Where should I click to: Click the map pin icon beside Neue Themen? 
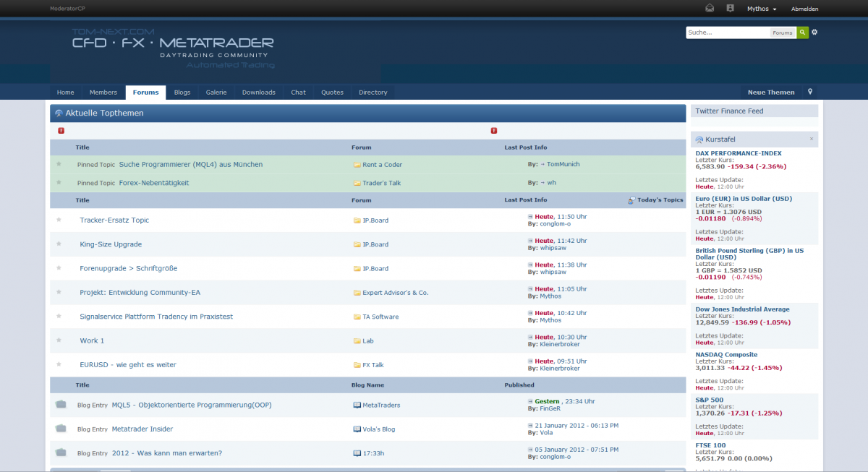[810, 92]
